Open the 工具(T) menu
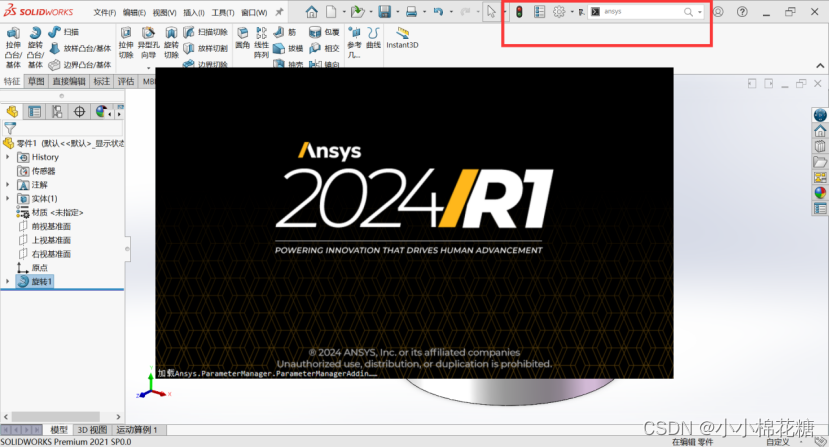Screen dimensions: 830x447 tap(223, 12)
